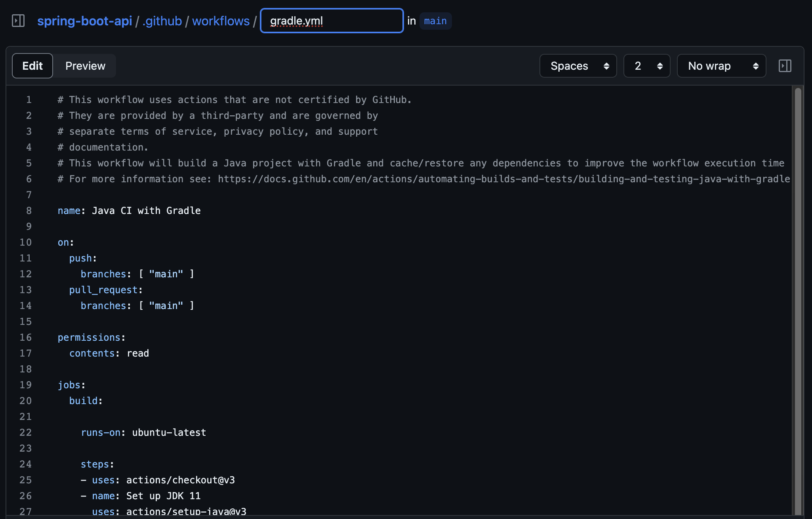Navigate to the .github folder breadcrumb
This screenshot has width=812, height=519.
click(x=162, y=21)
